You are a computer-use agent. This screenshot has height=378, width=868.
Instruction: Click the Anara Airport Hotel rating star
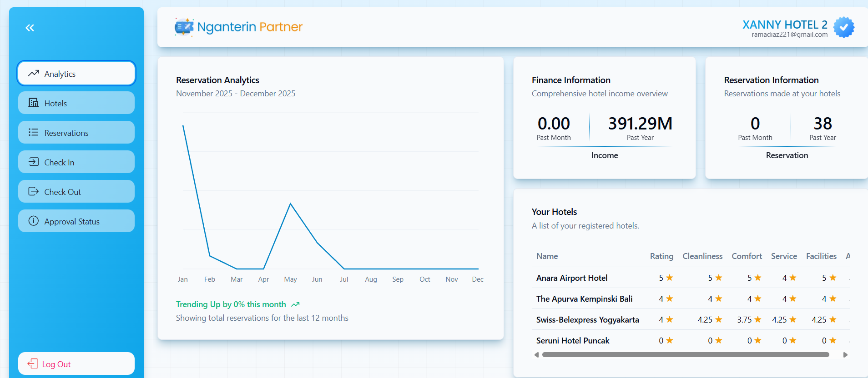click(x=670, y=278)
